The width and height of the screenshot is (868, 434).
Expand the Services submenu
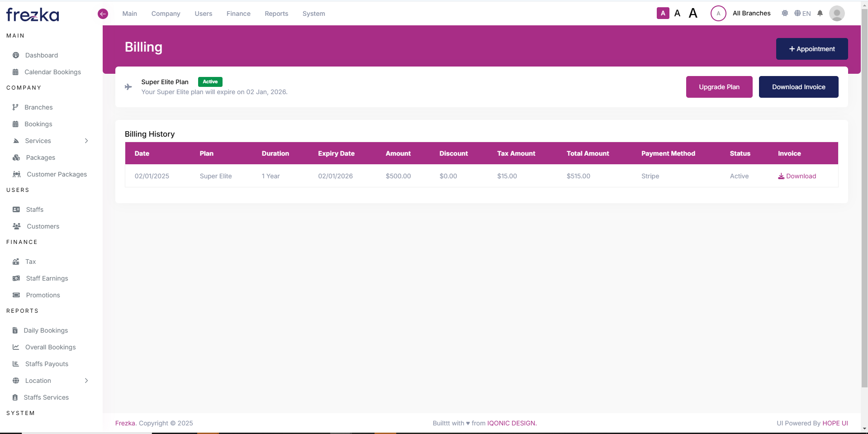point(86,141)
